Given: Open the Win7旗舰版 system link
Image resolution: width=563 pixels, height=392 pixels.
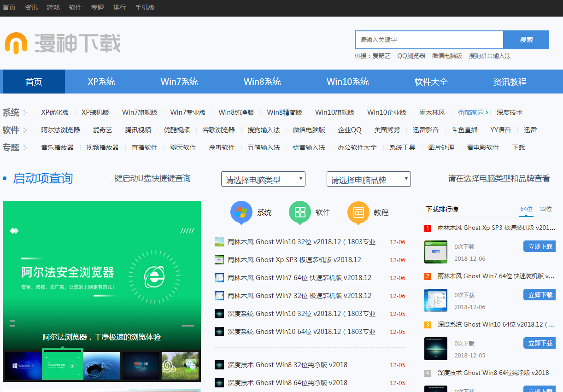Looking at the screenshot, I should [140, 112].
